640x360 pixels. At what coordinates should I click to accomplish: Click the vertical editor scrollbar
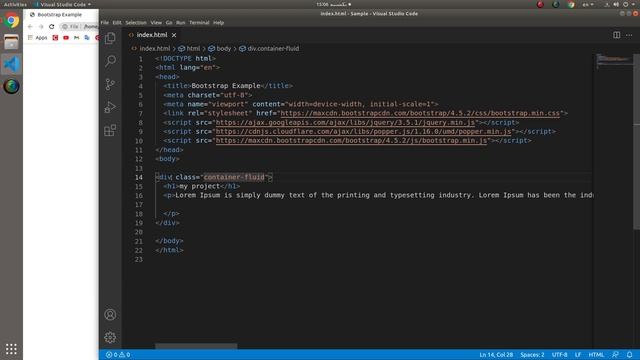click(x=636, y=141)
